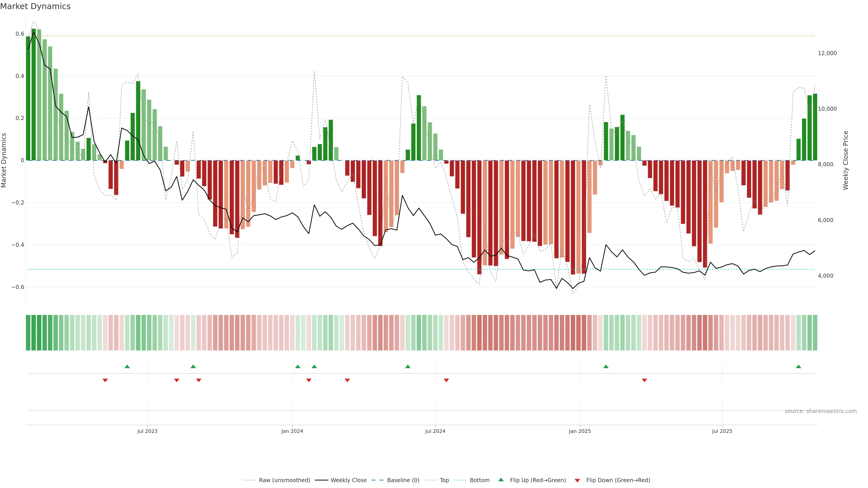Image resolution: width=868 pixels, height=488 pixels.
Task: Click the darkest green heatmap cell at far left
Action: 34,332
